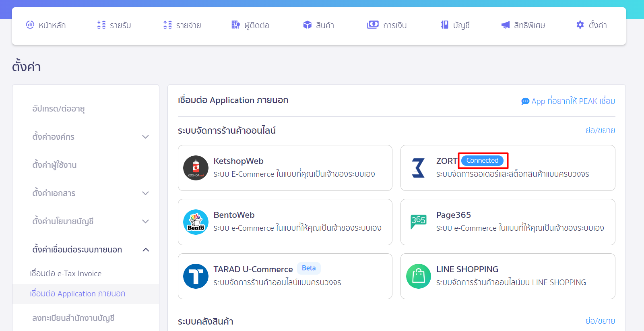644x331 pixels.
Task: Open the KetshopWeb integration card
Action: click(x=285, y=168)
